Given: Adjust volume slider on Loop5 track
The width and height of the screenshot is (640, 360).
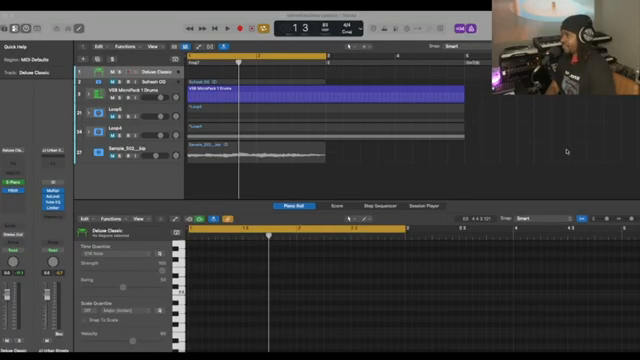Looking at the screenshot, I should point(155,117).
